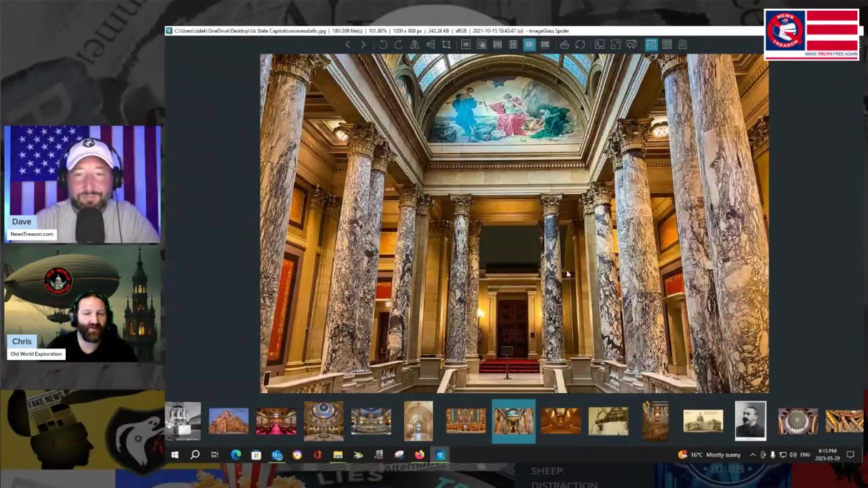The height and width of the screenshot is (488, 868).
Task: Enable Scale to Fill zoom mode
Action: click(545, 45)
